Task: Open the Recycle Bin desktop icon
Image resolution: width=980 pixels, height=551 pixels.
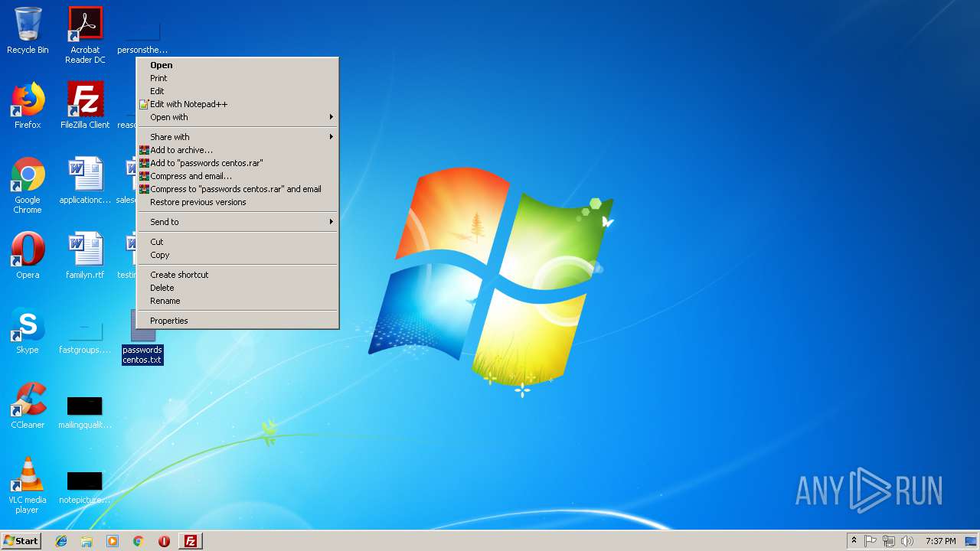Action: (x=28, y=31)
